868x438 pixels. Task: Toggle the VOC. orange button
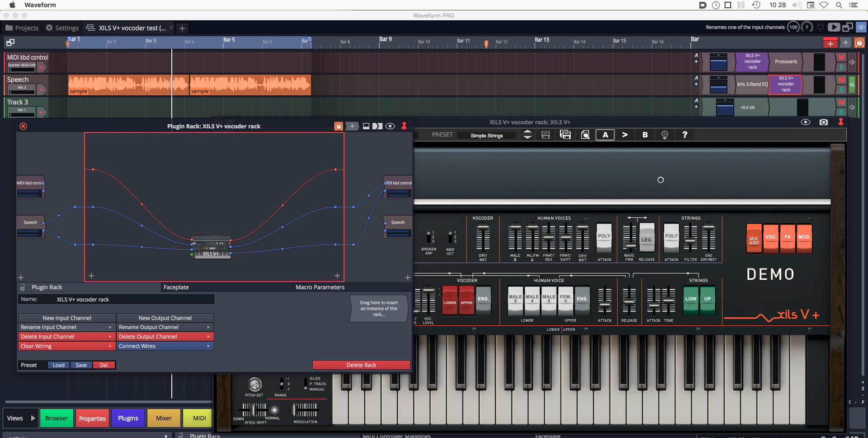(x=771, y=238)
